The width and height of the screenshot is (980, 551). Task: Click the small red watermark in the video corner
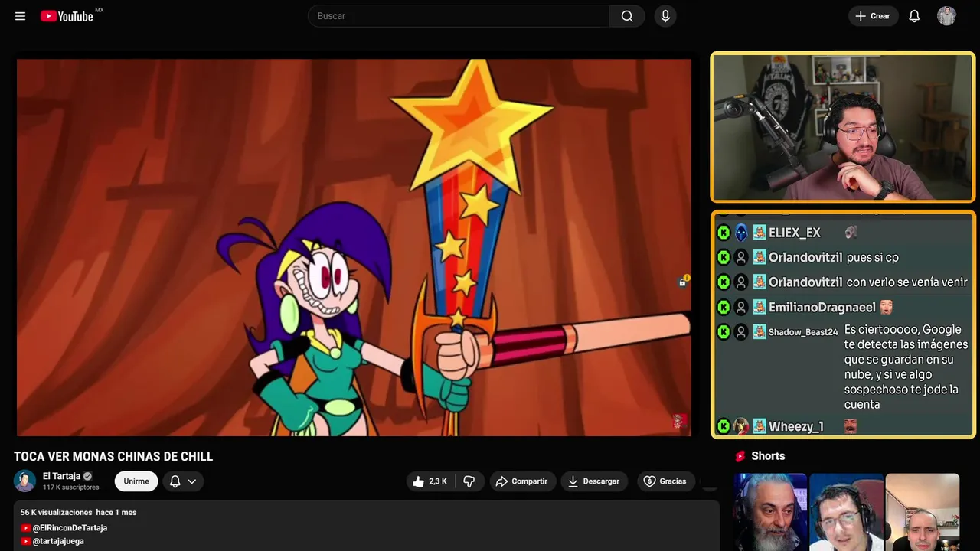click(678, 422)
